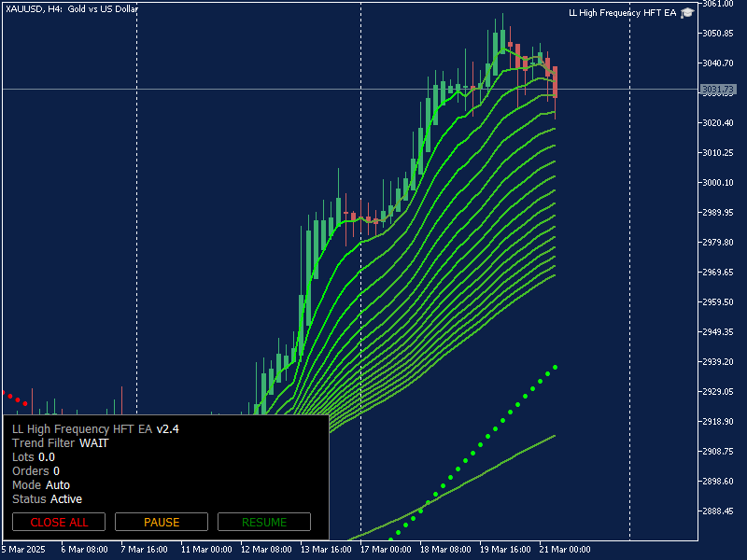
Task: Click the 12 Mar 08:00 time label
Action: click(x=266, y=549)
